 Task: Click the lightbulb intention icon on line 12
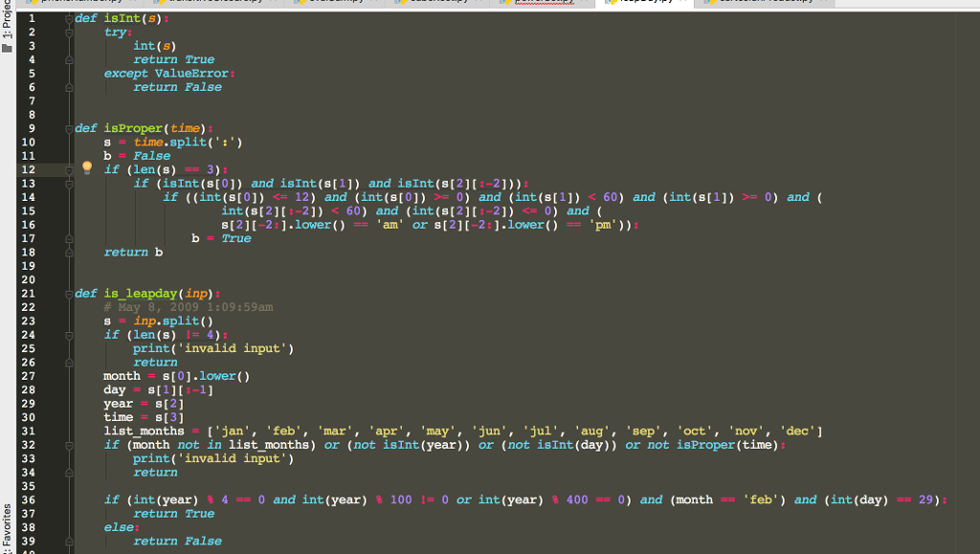click(x=87, y=167)
